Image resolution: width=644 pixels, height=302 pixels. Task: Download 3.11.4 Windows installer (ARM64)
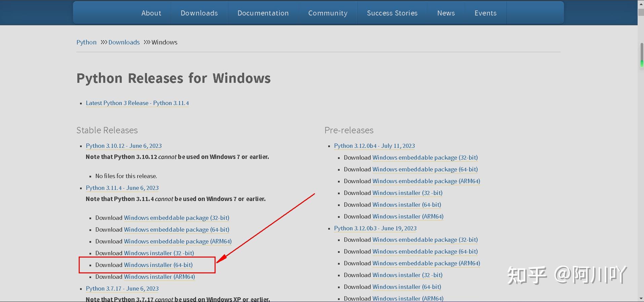point(159,277)
